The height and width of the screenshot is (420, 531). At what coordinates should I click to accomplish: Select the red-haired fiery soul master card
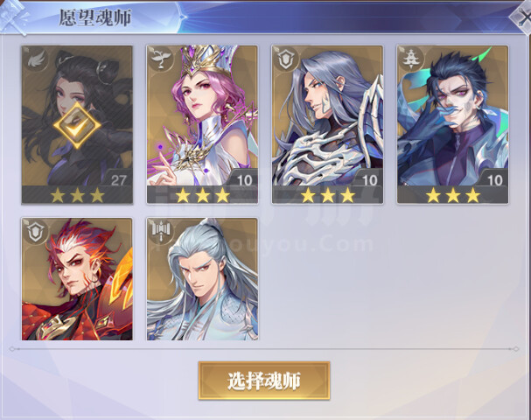[77, 279]
